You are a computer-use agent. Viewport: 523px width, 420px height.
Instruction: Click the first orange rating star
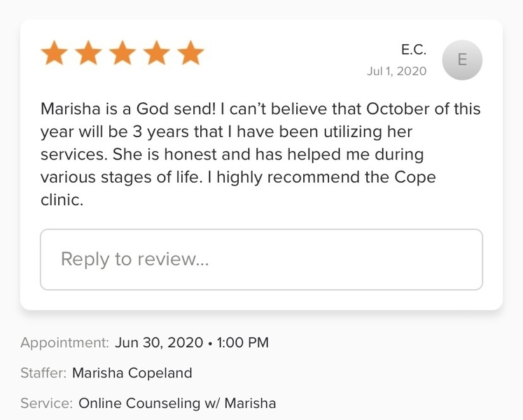[55, 53]
